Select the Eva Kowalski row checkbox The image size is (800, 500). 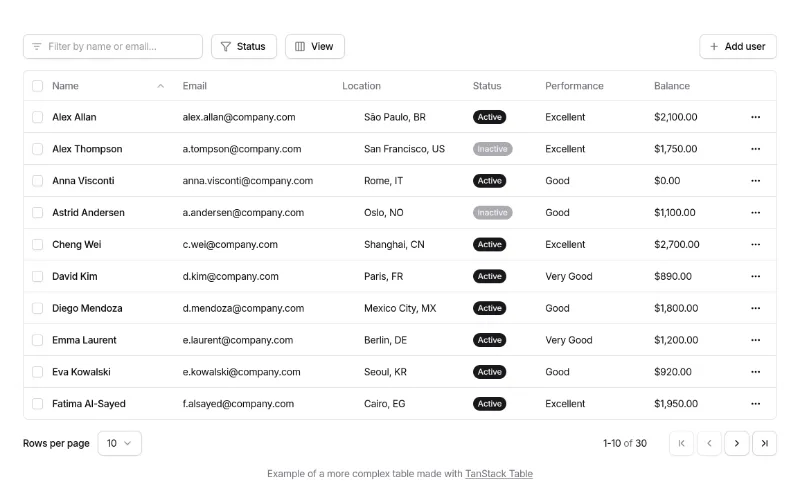click(x=37, y=372)
